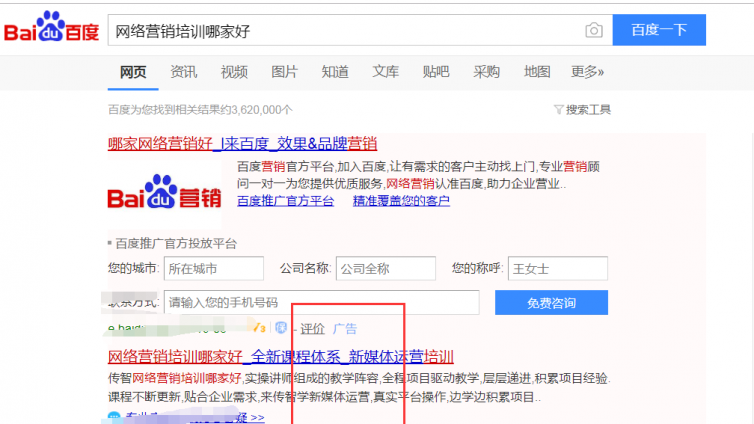This screenshot has width=754, height=424.
Task: Open the 评价 link
Action: click(312, 329)
